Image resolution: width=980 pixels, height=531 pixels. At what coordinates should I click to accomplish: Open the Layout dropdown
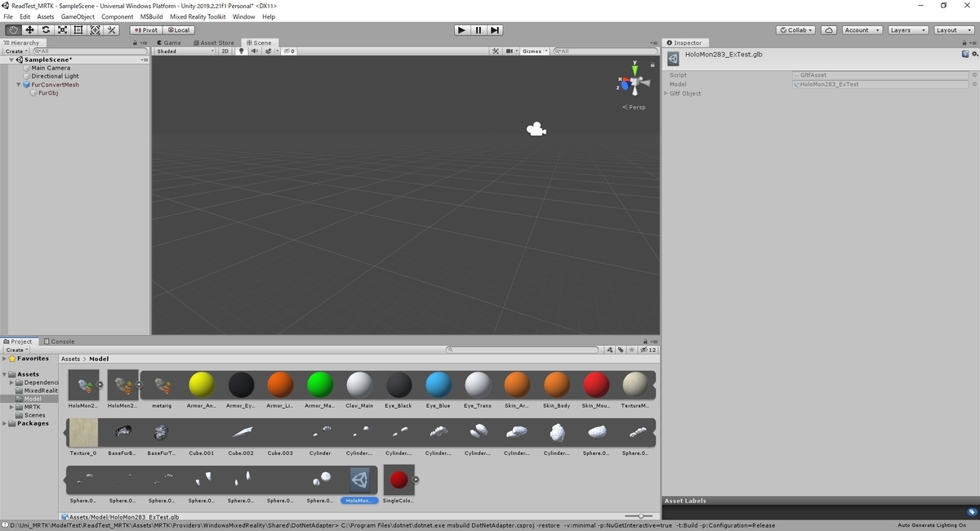tap(953, 30)
